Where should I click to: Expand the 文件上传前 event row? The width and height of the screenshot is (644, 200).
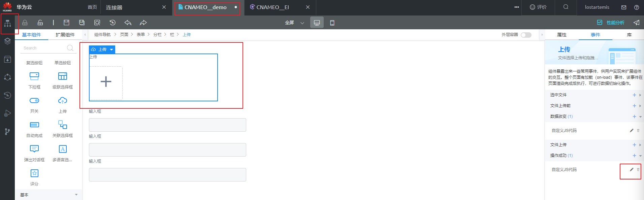(640, 106)
